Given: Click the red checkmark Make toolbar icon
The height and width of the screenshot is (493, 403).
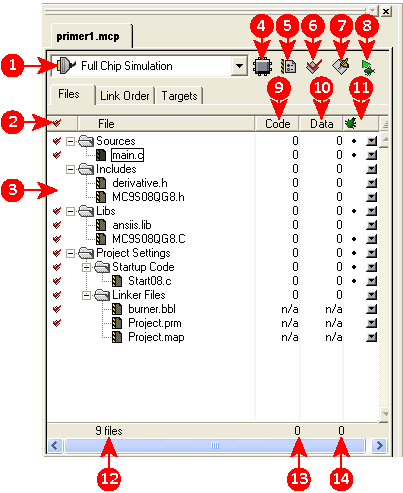Looking at the screenshot, I should click(314, 66).
